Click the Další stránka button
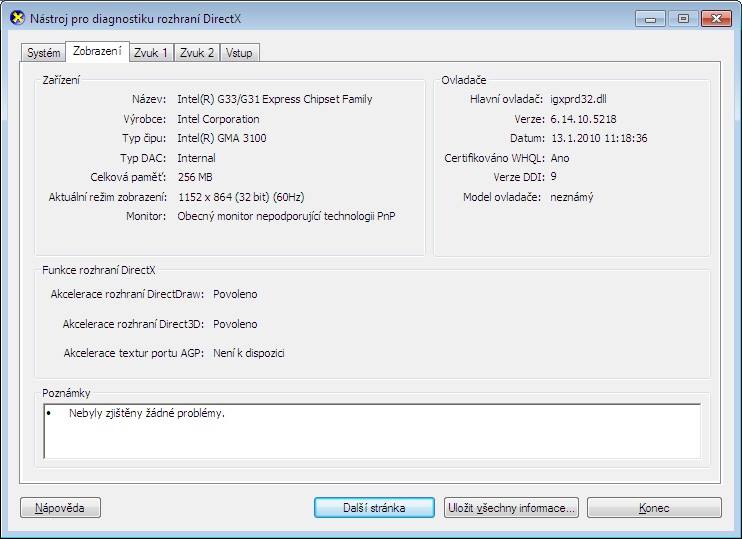 click(374, 508)
